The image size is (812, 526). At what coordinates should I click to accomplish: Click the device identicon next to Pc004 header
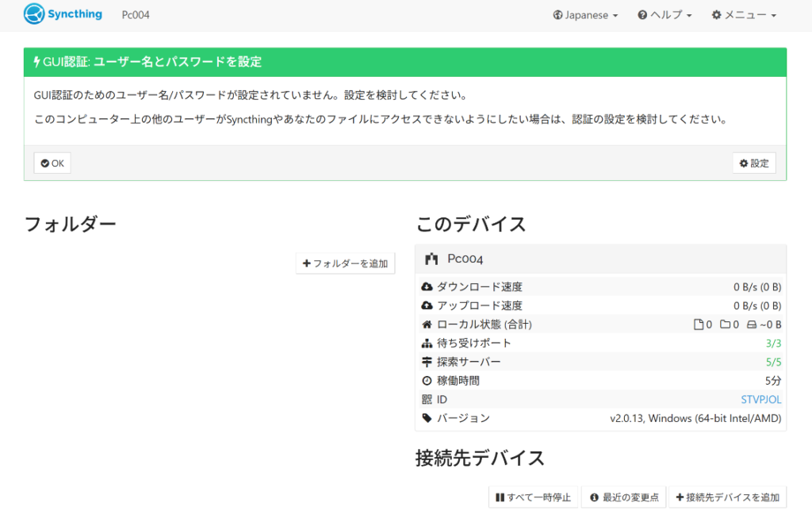tap(431, 259)
